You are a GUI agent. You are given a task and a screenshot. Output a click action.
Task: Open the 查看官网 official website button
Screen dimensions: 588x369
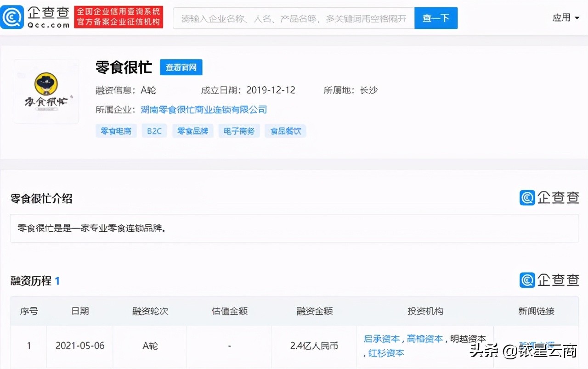click(181, 67)
